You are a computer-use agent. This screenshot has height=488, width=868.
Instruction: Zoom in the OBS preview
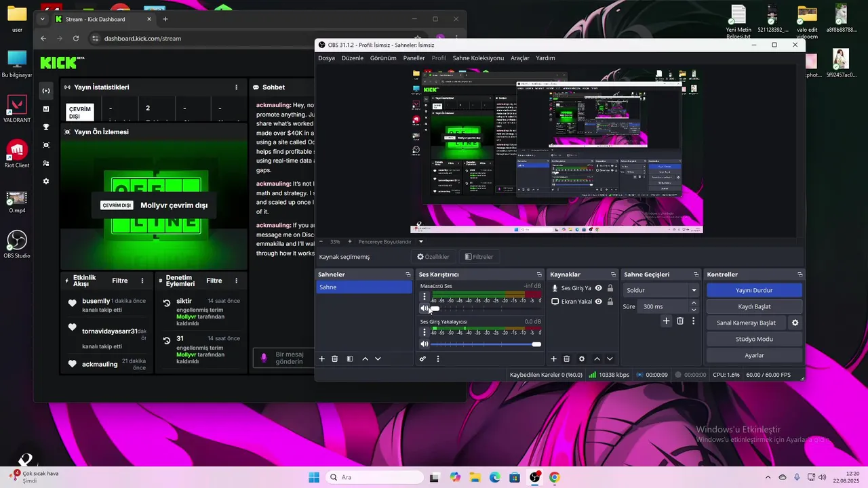(x=350, y=241)
